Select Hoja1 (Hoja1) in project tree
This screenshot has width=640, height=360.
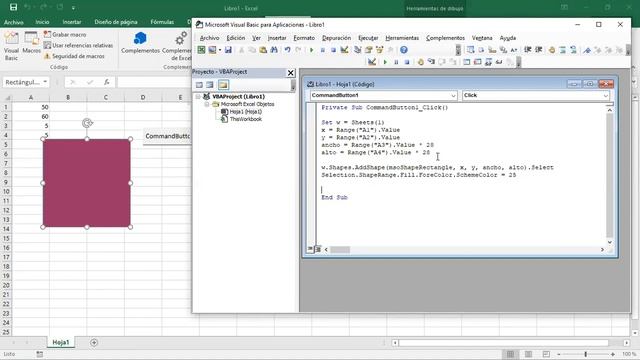[x=246, y=111]
